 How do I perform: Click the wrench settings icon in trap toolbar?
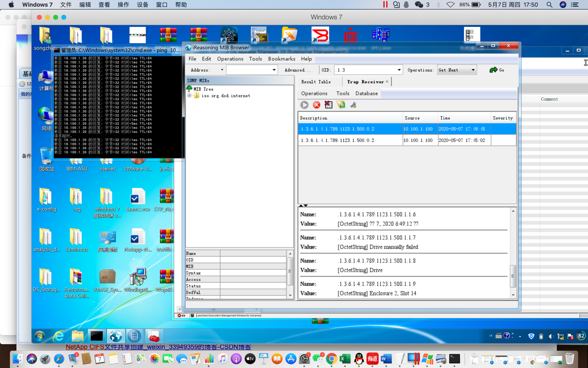tap(353, 105)
